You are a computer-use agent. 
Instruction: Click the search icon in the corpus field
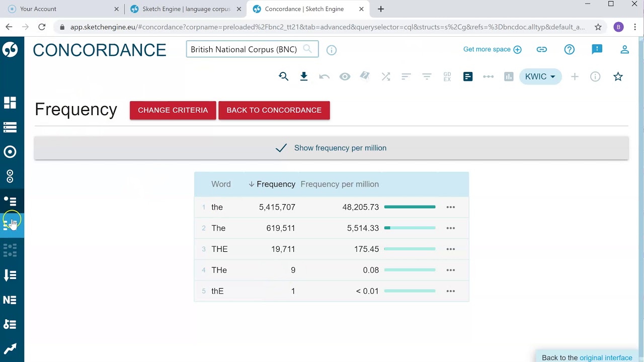click(307, 49)
